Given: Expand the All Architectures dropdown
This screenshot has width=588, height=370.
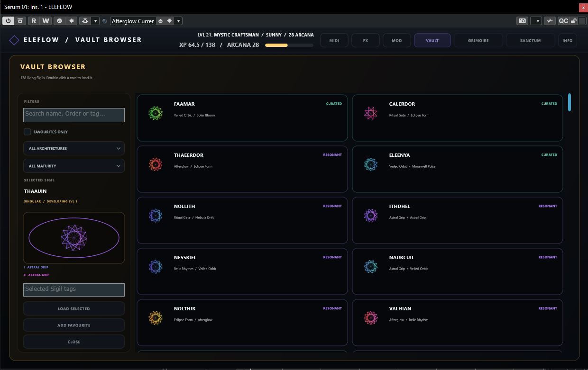Looking at the screenshot, I should (74, 148).
